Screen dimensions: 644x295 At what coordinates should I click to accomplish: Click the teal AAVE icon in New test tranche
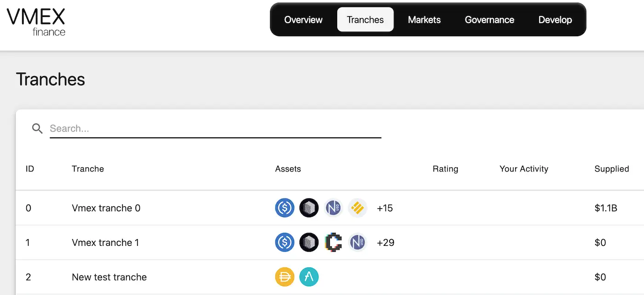pos(309,277)
